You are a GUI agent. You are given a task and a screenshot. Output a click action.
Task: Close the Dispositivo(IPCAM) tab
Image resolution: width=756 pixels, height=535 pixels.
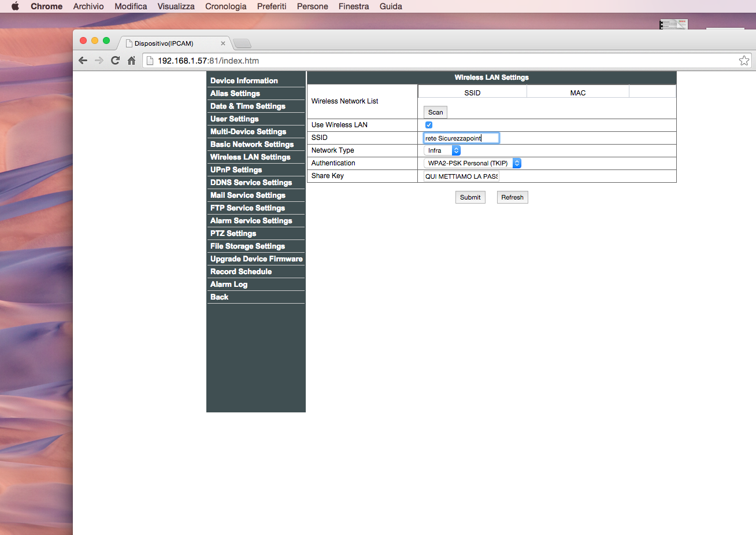223,43
